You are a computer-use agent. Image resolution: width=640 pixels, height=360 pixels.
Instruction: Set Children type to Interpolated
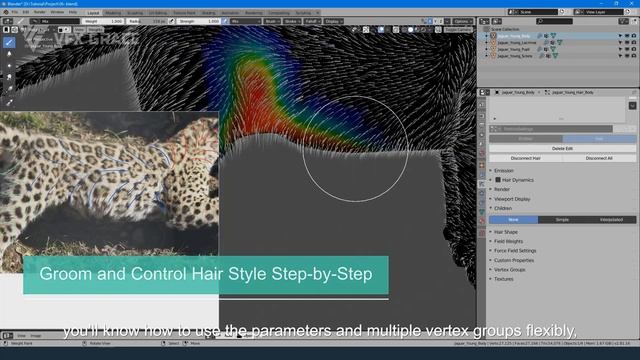pyautogui.click(x=611, y=220)
